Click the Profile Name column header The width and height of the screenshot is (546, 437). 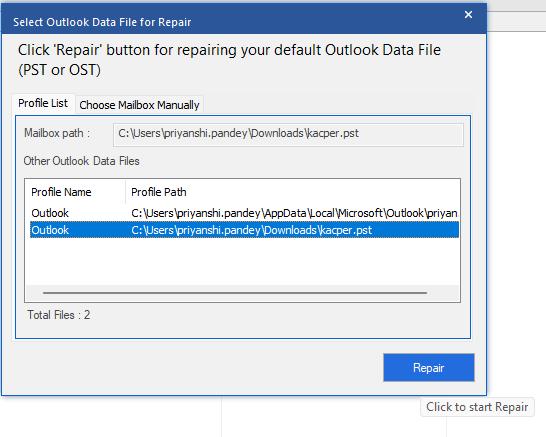click(x=75, y=192)
